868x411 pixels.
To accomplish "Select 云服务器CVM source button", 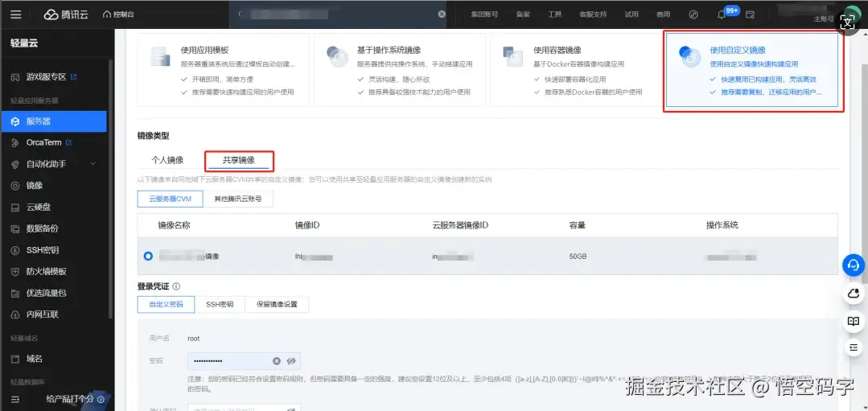I will point(170,199).
